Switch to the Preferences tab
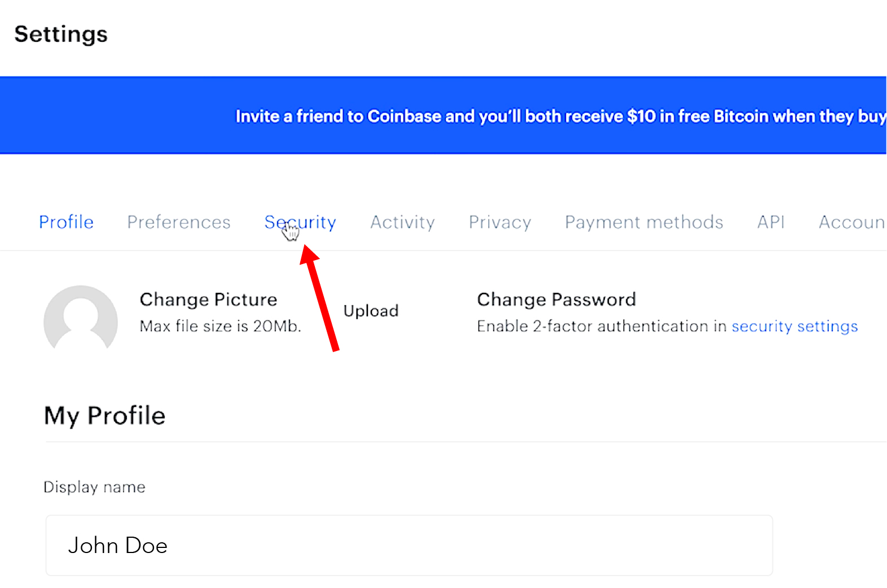The image size is (887, 588). click(x=179, y=222)
